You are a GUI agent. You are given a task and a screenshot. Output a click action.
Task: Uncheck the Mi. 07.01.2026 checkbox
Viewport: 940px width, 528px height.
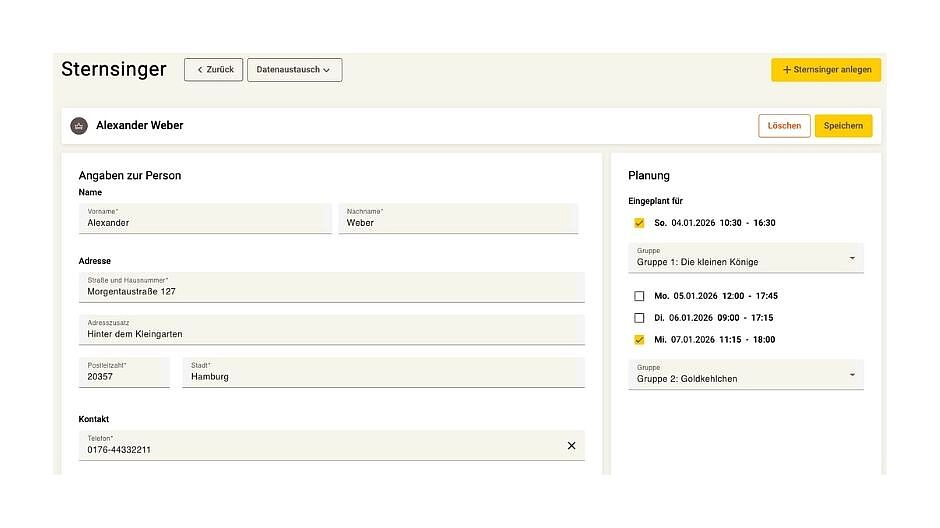[x=639, y=340]
